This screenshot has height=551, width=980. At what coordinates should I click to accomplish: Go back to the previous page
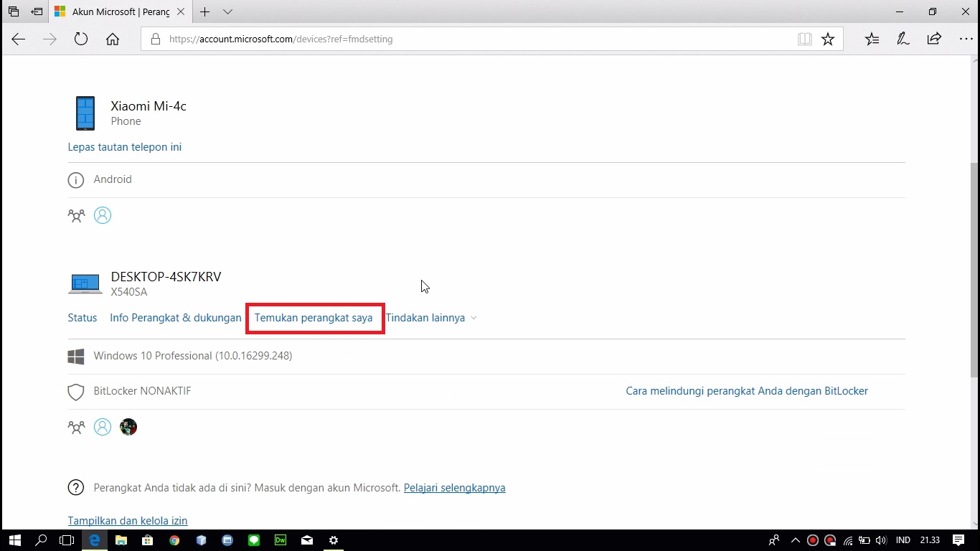click(x=19, y=39)
